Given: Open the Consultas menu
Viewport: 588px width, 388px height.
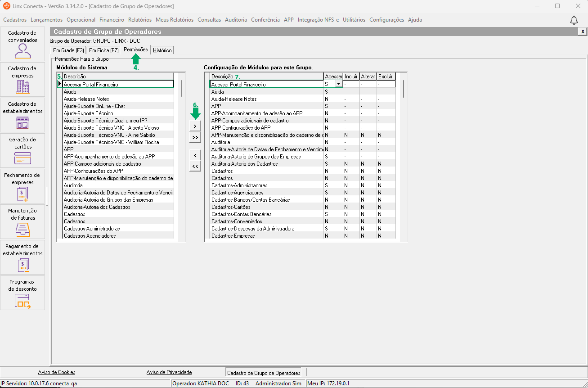Looking at the screenshot, I should [209, 20].
